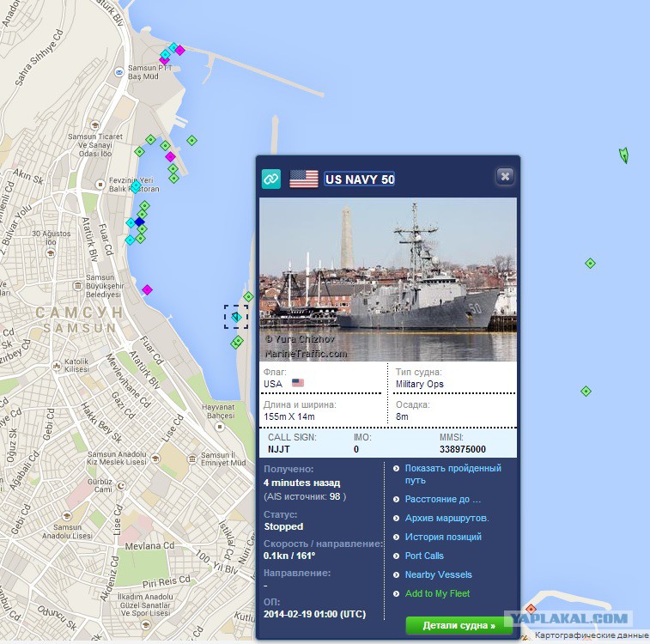This screenshot has height=644, width=650.
Task: Click green ship marker heading in open sea
Action: click(624, 155)
